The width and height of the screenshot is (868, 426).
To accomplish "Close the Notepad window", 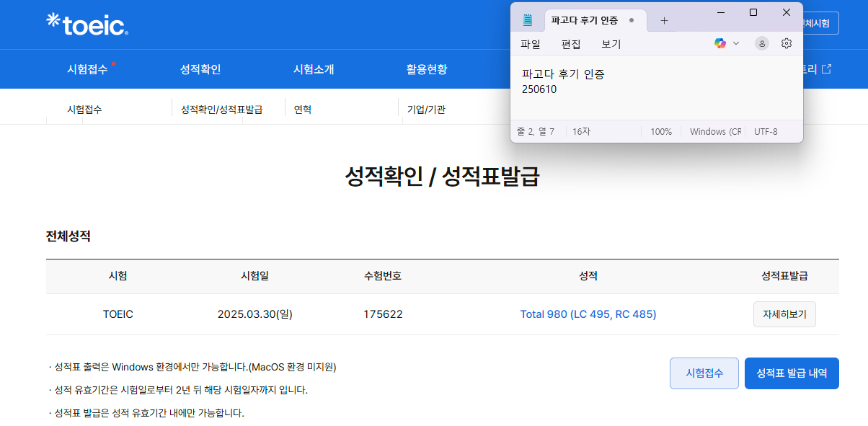I will [x=787, y=12].
